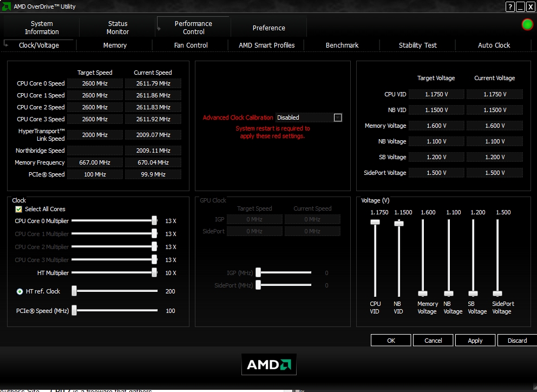The width and height of the screenshot is (537, 392).
Task: Click the Memory Voltage target voltage field
Action: [436, 126]
